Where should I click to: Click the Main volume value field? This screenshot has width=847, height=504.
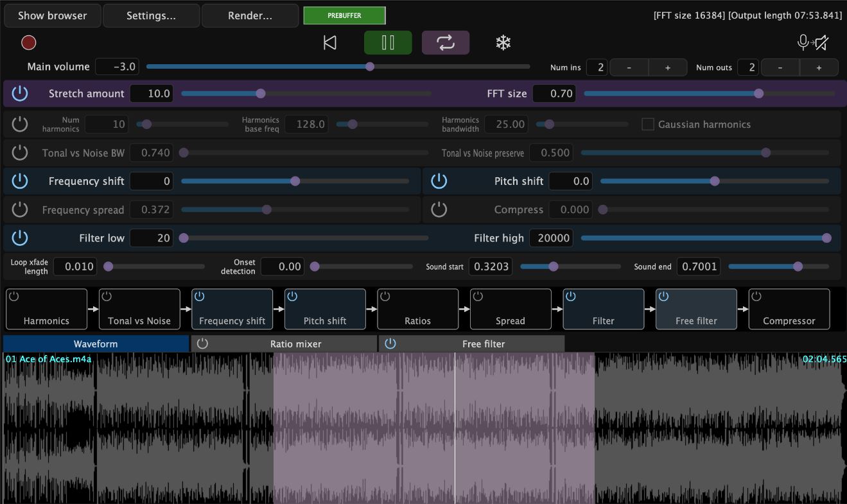point(118,66)
